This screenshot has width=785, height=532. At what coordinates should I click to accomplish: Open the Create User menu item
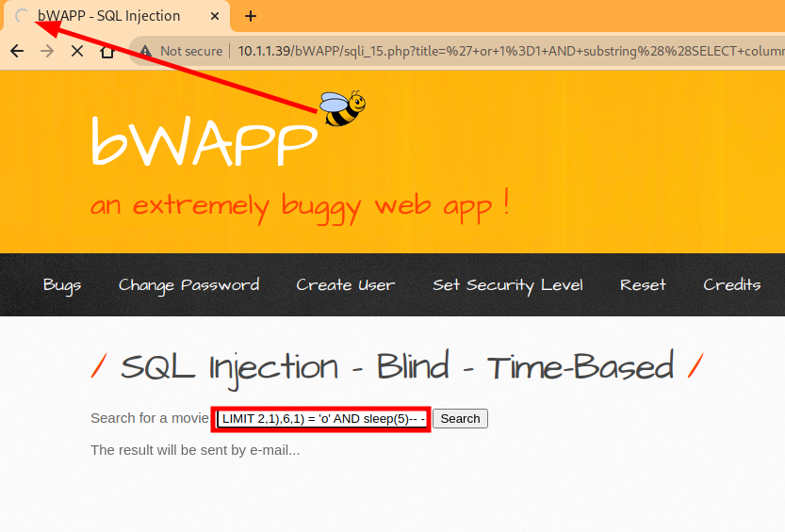tap(346, 285)
